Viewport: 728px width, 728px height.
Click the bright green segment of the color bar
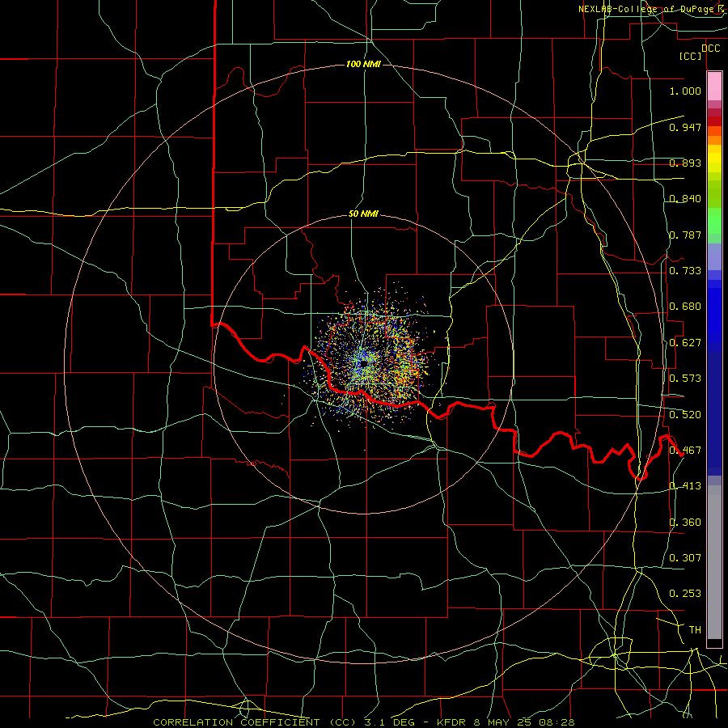(714, 221)
